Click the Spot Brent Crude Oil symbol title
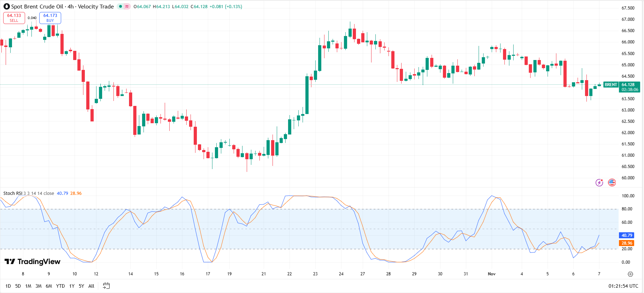The height and width of the screenshot is (293, 644). (37, 6)
